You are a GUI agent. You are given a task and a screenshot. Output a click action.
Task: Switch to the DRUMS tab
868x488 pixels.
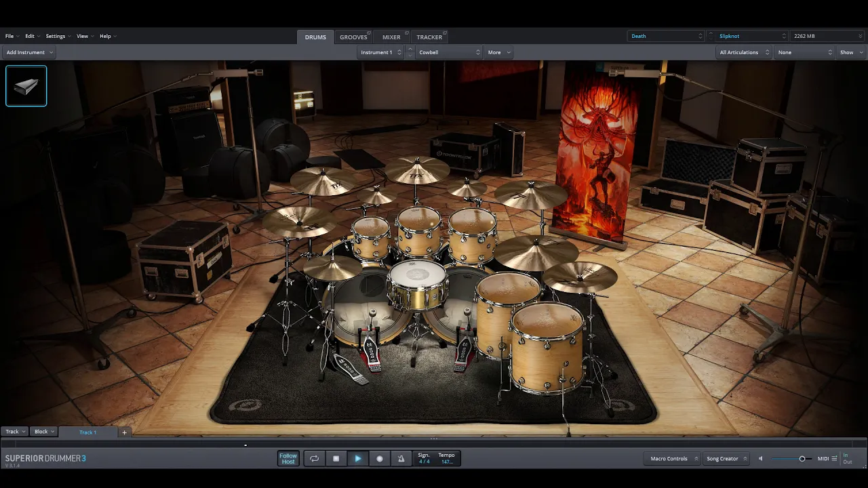315,37
